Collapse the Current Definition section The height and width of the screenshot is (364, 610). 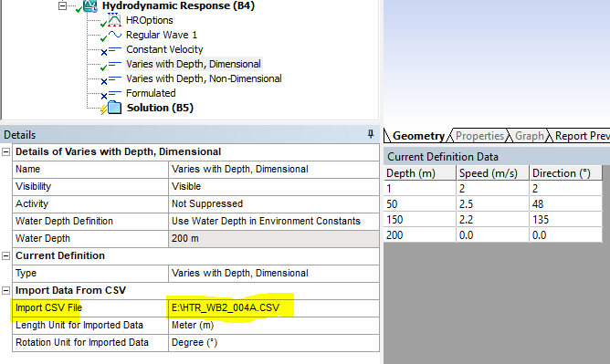(5, 255)
